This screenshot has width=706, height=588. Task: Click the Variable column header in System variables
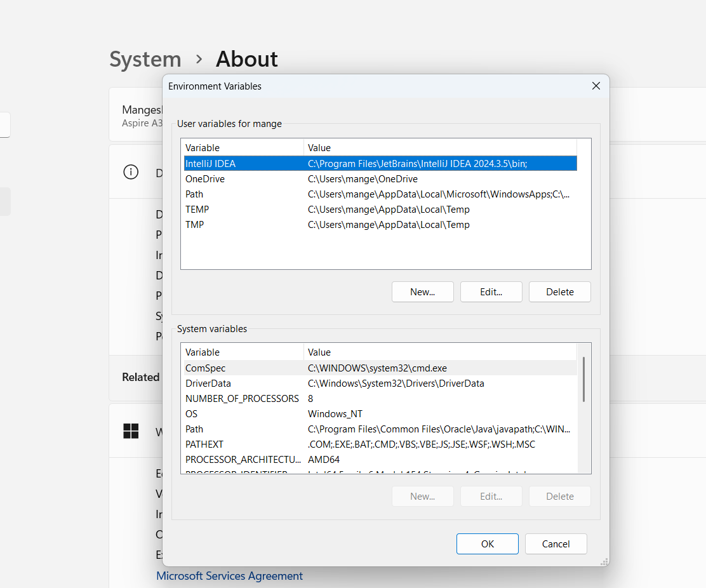tap(243, 352)
